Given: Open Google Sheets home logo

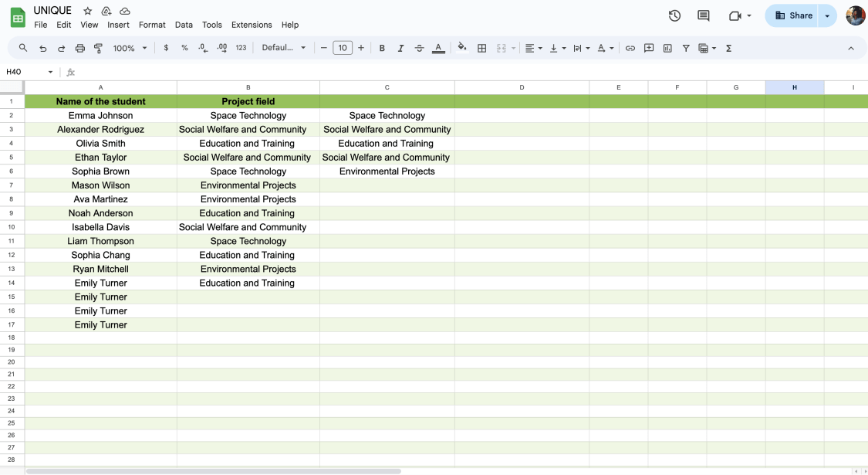Looking at the screenshot, I should click(x=18, y=18).
